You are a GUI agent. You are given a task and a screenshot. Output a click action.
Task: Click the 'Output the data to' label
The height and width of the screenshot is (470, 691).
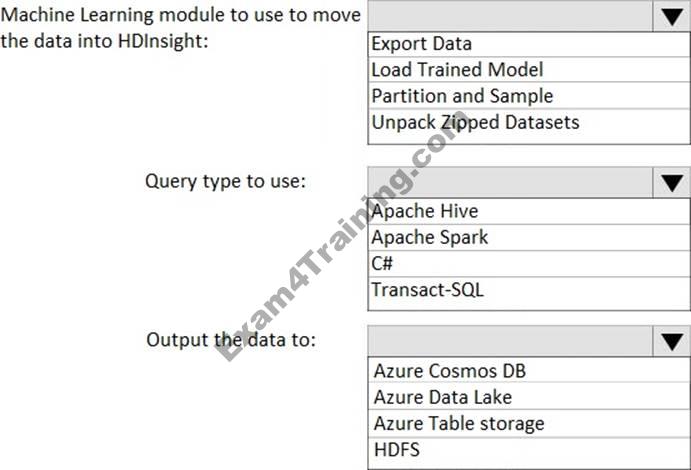tap(231, 339)
